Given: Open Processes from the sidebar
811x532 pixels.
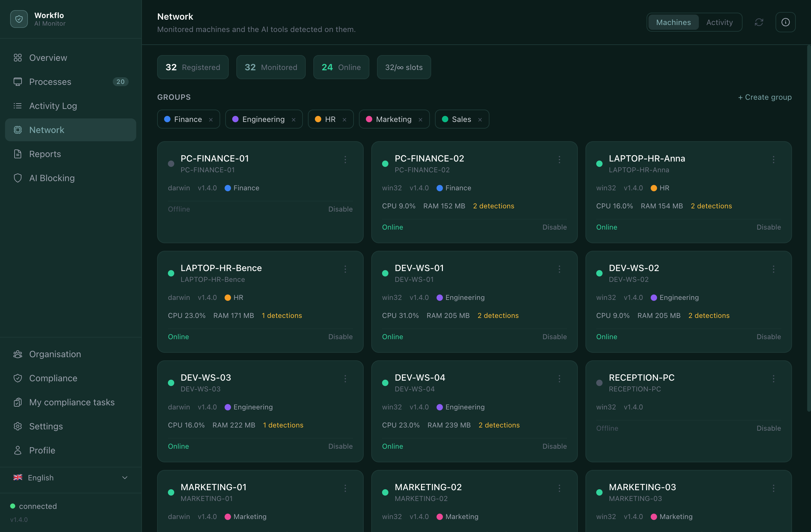Looking at the screenshot, I should click(71, 82).
